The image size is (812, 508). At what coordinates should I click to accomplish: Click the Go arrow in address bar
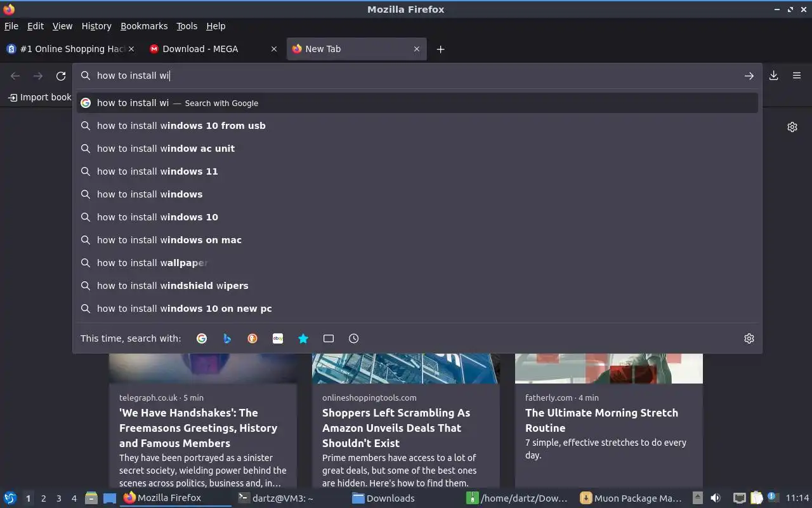749,76
